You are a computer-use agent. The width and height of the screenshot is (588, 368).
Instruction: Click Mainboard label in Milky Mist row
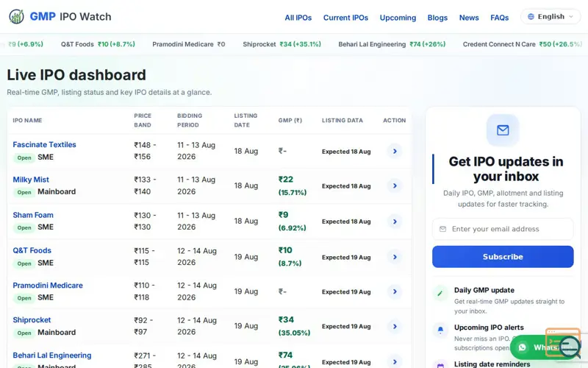click(57, 192)
